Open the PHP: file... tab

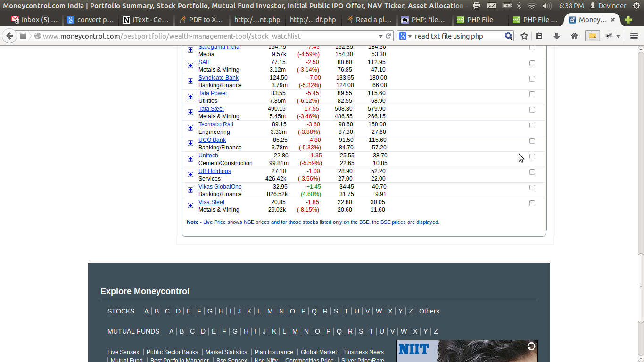pos(425,20)
